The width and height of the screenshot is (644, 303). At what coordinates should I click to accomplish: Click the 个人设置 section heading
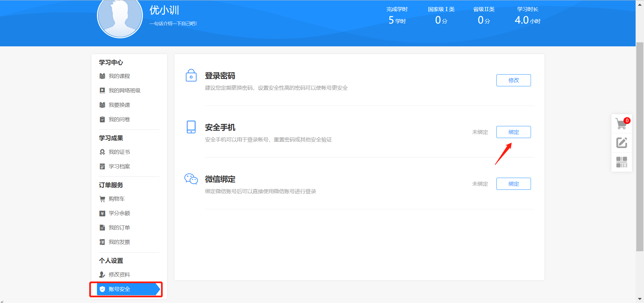(111, 261)
